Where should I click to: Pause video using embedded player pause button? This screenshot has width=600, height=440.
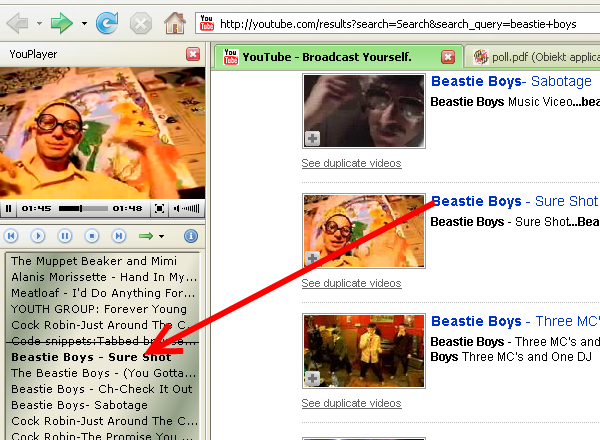pyautogui.click(x=9, y=209)
